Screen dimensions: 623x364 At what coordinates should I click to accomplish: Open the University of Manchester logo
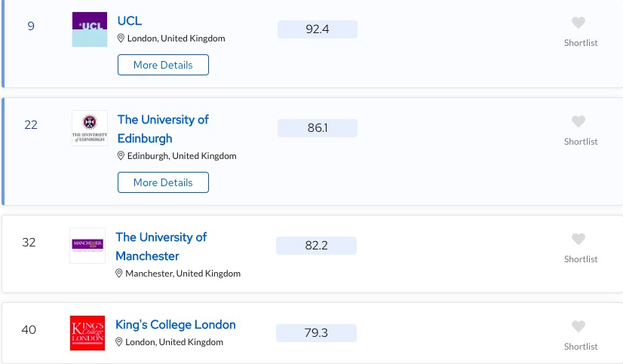point(87,245)
